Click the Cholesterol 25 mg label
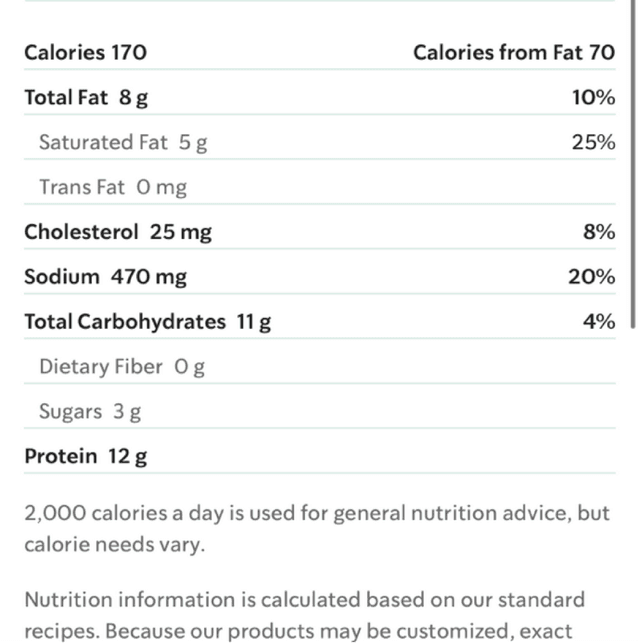Image resolution: width=640 pixels, height=643 pixels. (118, 232)
